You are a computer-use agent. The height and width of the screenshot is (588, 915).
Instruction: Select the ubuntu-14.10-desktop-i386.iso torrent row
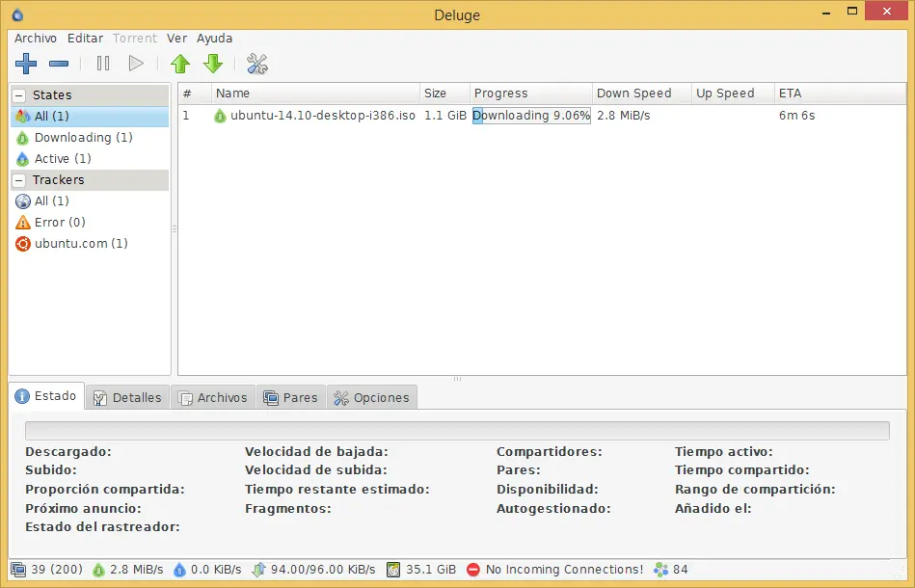pos(542,116)
